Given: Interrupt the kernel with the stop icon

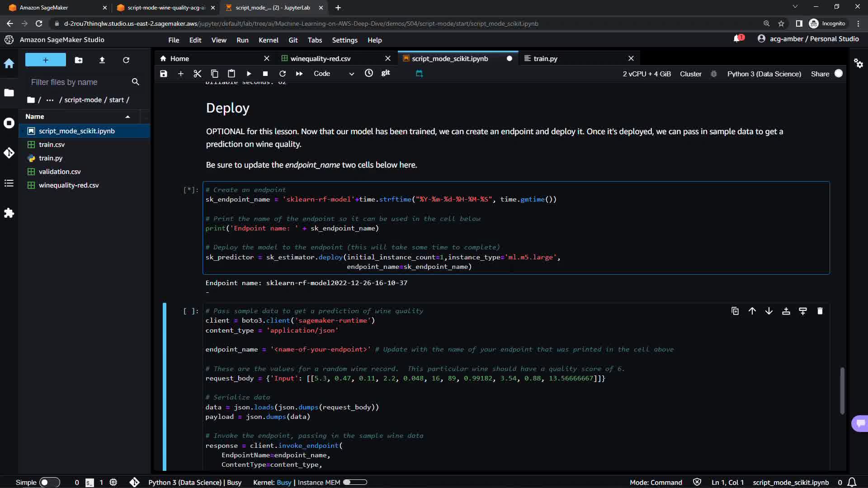Looking at the screenshot, I should pos(265,74).
